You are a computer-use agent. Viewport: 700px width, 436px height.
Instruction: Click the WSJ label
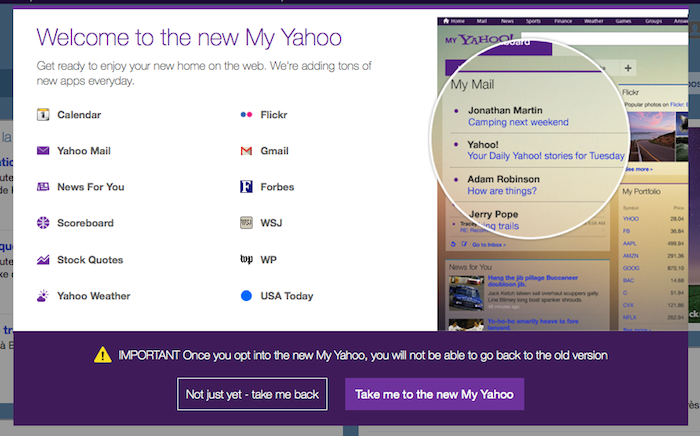pyautogui.click(x=271, y=223)
